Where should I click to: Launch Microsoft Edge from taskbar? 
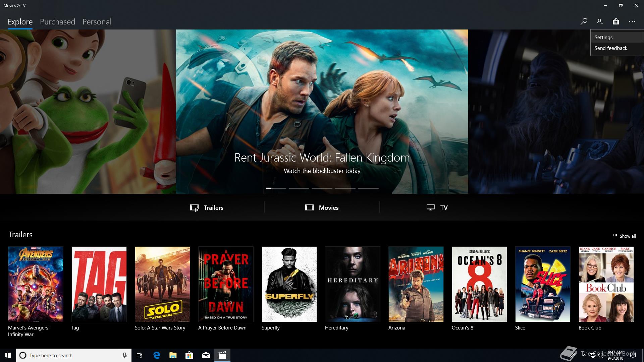pos(157,355)
